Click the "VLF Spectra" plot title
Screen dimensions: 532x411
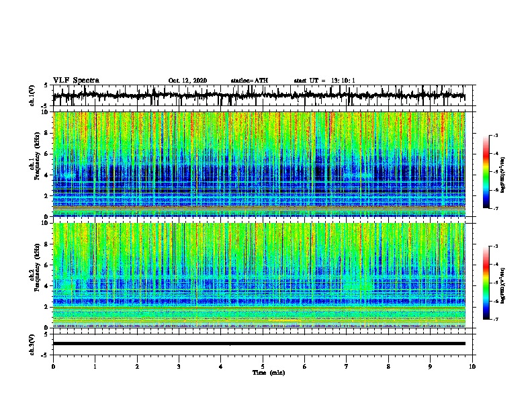(76, 81)
